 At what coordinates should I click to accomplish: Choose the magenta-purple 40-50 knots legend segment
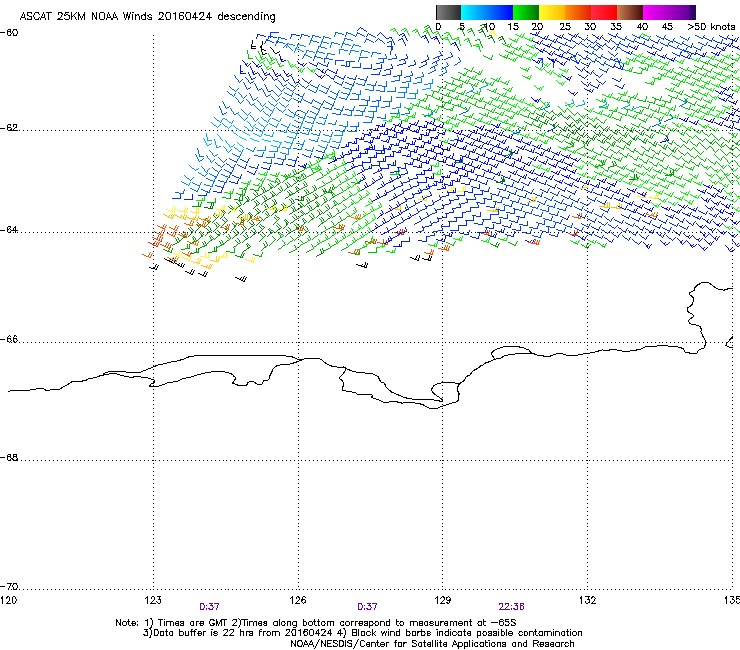pyautogui.click(x=669, y=12)
